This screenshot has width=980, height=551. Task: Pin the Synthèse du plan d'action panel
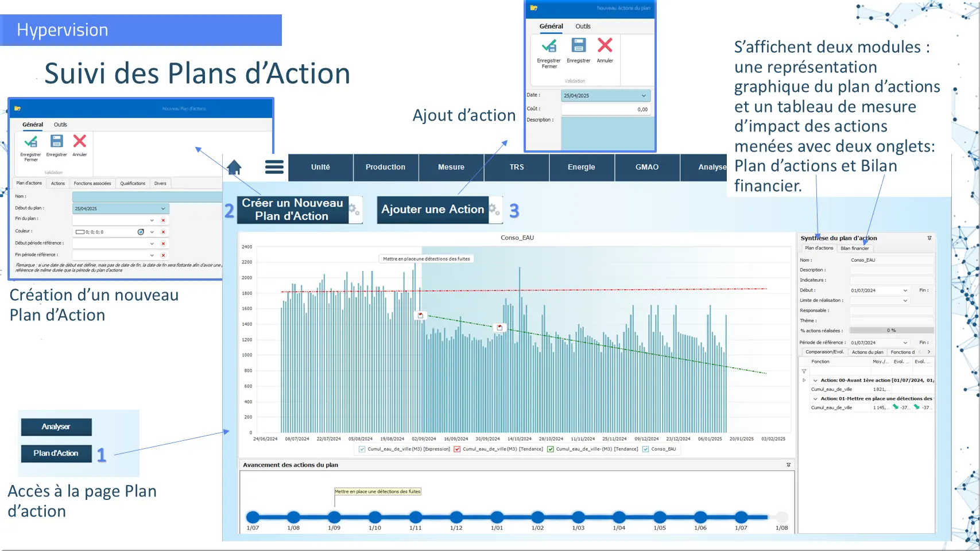pos(929,238)
